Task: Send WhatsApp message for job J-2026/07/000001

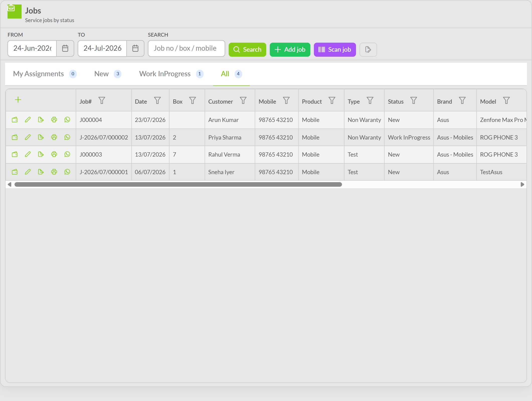Action: pos(67,172)
